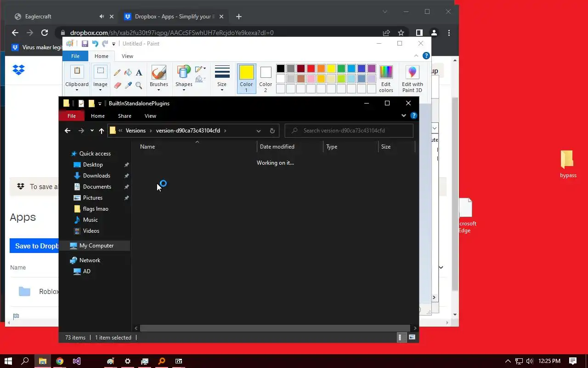Open the shape Outline dropdown in Paint
This screenshot has width=588, height=368.
point(200,69)
